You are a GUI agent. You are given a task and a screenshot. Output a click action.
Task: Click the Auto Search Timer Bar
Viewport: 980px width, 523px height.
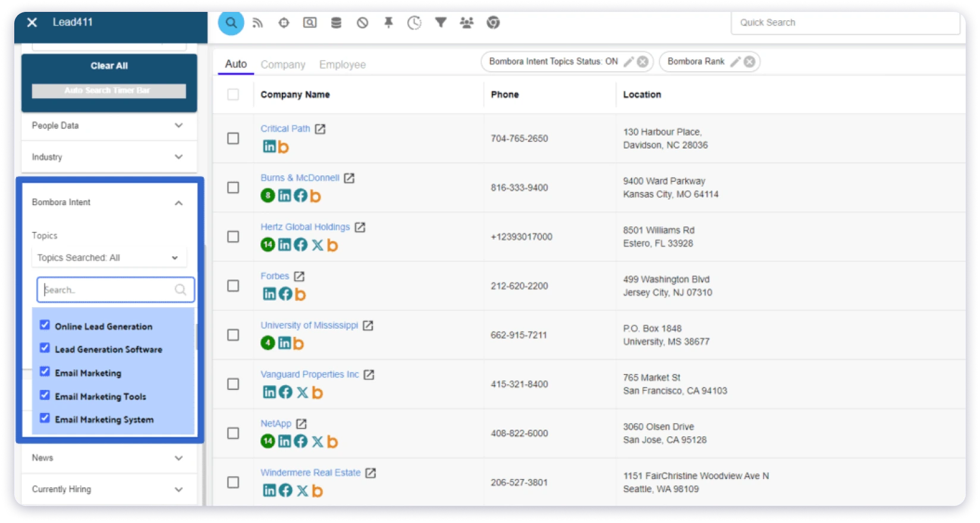[x=109, y=90]
